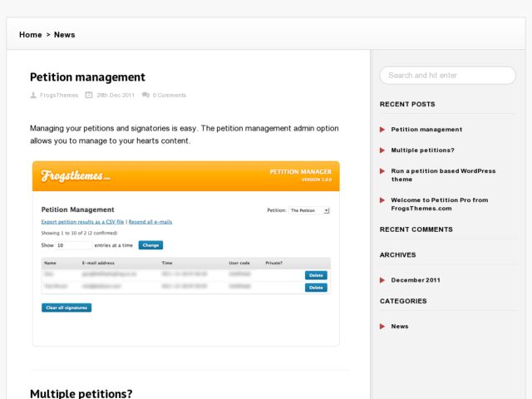Open Multiple petitions? recent post
This screenshot has width=532, height=399.
(x=422, y=150)
